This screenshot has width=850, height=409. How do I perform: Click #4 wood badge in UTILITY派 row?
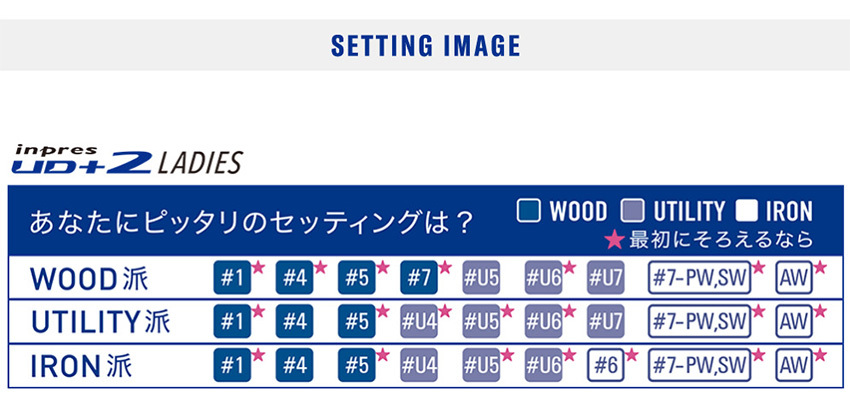coord(294,322)
